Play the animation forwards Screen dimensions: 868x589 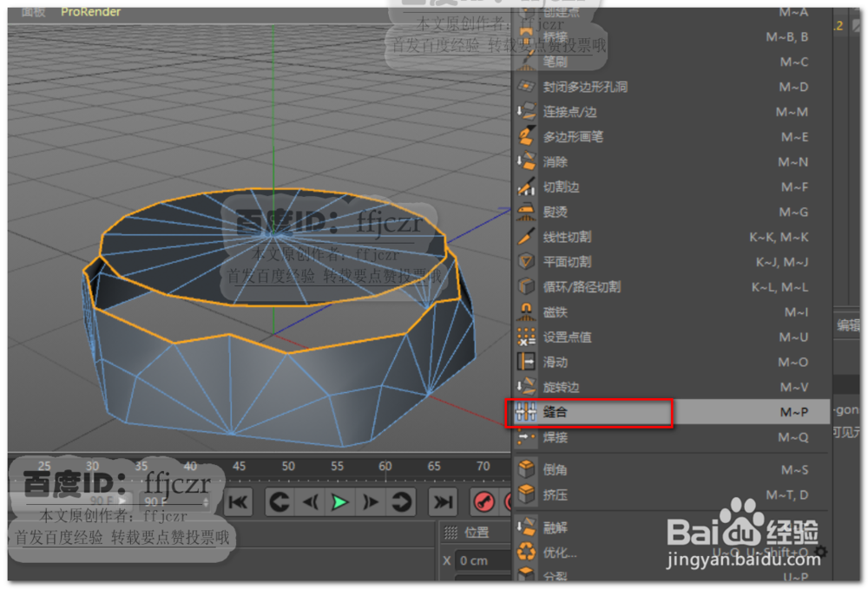[339, 502]
